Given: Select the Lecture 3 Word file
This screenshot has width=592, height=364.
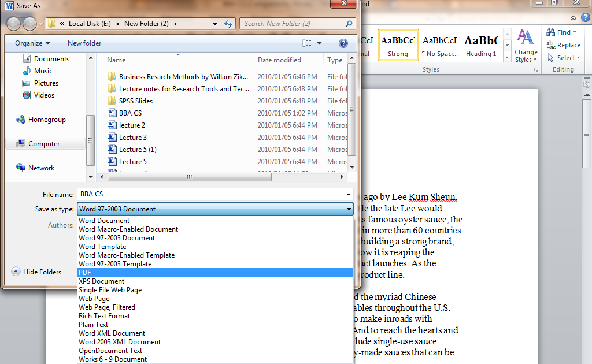Looking at the screenshot, I should [x=127, y=138].
